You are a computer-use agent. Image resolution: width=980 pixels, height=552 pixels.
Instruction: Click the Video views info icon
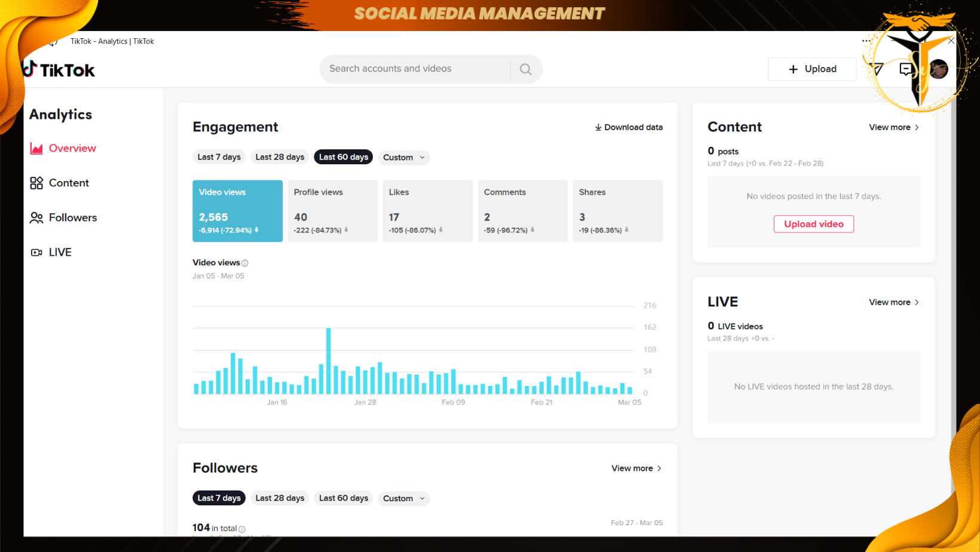point(245,263)
